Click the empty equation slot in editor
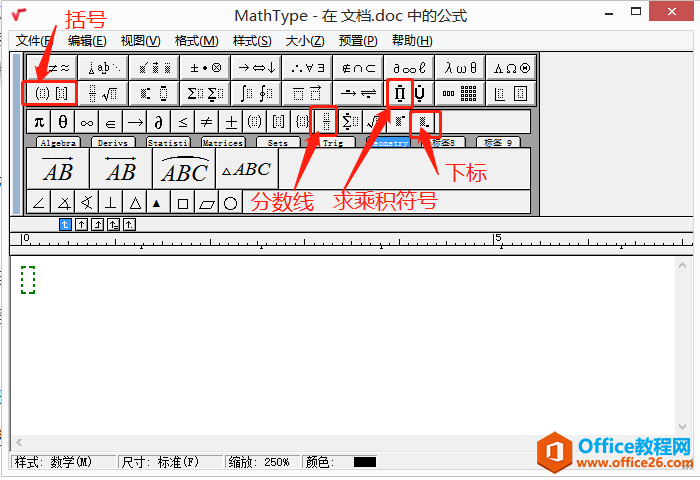The image size is (700, 480). (x=28, y=280)
